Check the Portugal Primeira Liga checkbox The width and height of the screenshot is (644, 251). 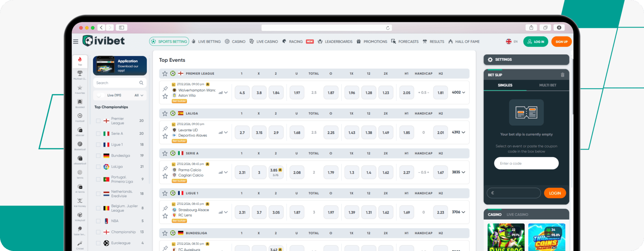click(98, 179)
